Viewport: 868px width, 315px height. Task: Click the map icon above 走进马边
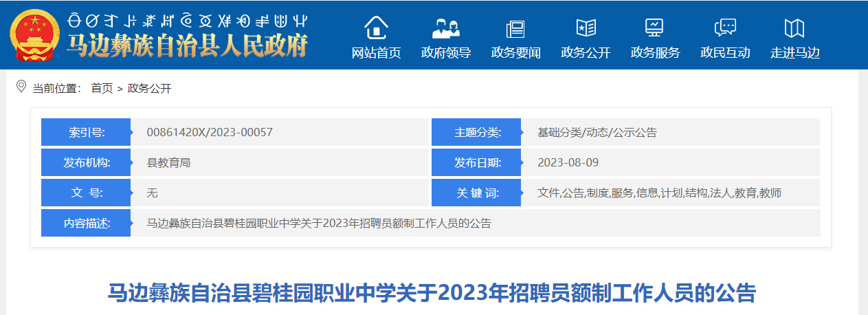point(794,28)
